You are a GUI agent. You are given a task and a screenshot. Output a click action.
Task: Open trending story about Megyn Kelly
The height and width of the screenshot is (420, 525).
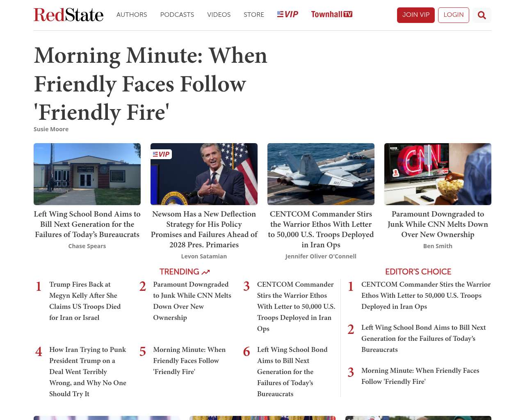coord(85,301)
